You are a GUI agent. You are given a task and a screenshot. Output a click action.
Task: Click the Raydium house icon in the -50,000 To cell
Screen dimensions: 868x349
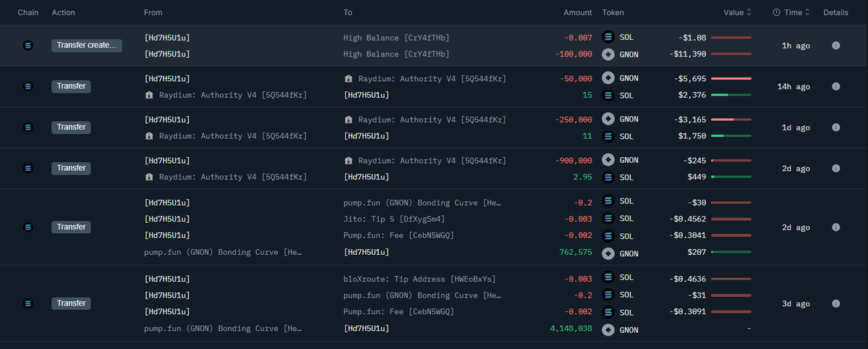[348, 78]
